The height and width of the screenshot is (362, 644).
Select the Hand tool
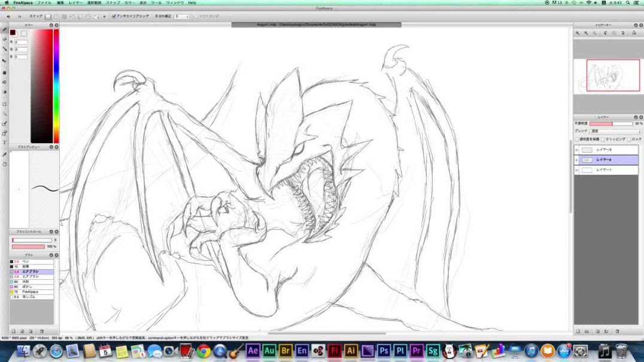pos(5,164)
